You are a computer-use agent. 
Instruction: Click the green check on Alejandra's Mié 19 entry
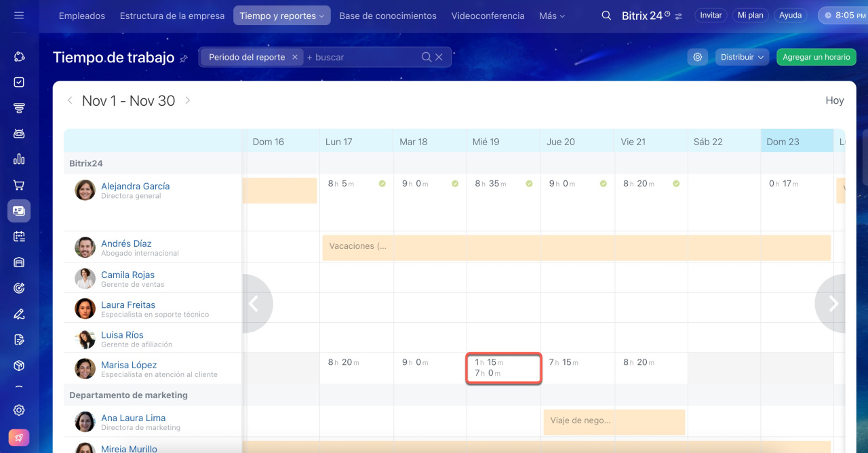coord(529,184)
